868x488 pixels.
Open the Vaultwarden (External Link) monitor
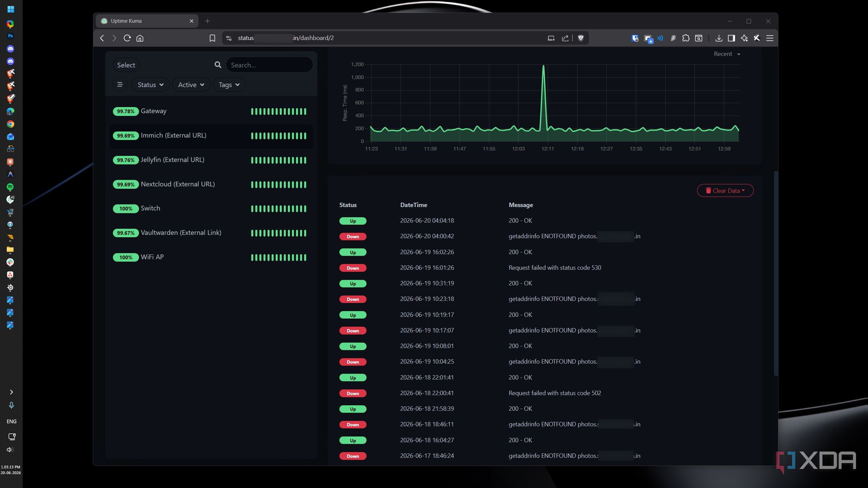(x=211, y=233)
